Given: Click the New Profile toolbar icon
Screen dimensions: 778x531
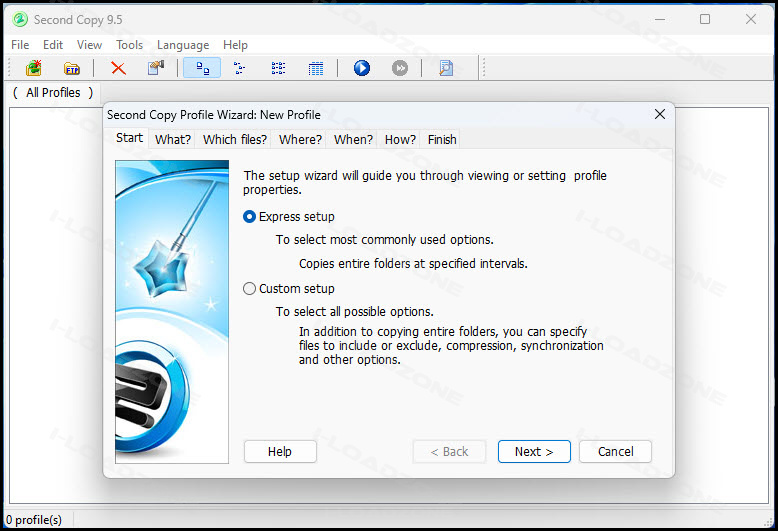Looking at the screenshot, I should pos(34,68).
